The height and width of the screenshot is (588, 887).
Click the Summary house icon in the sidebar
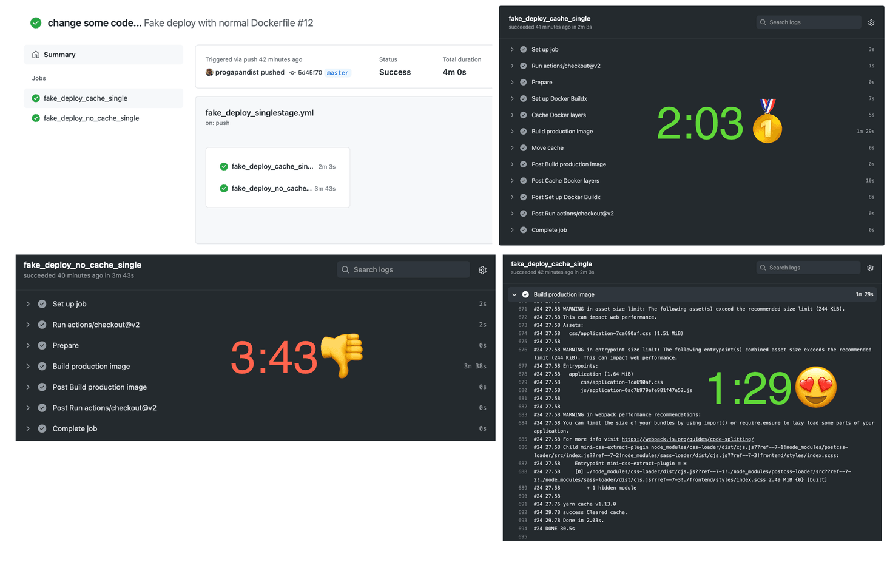(x=35, y=54)
